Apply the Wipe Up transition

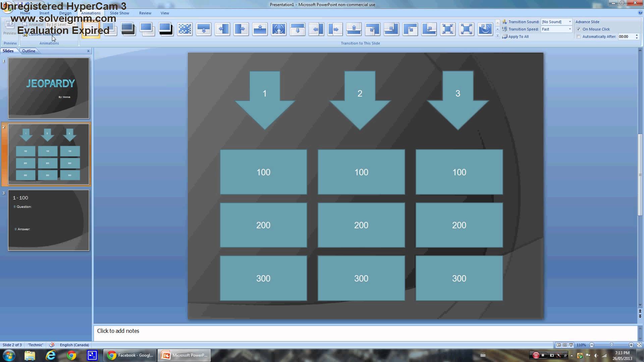pos(260,29)
